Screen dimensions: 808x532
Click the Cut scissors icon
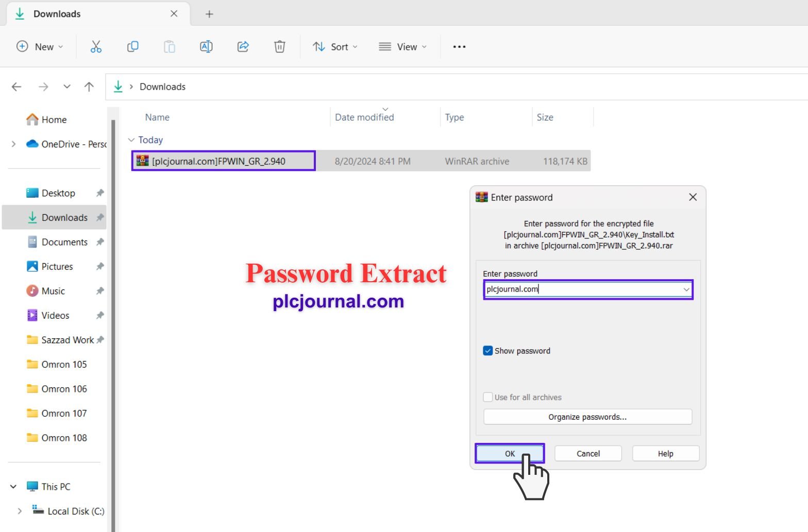96,47
